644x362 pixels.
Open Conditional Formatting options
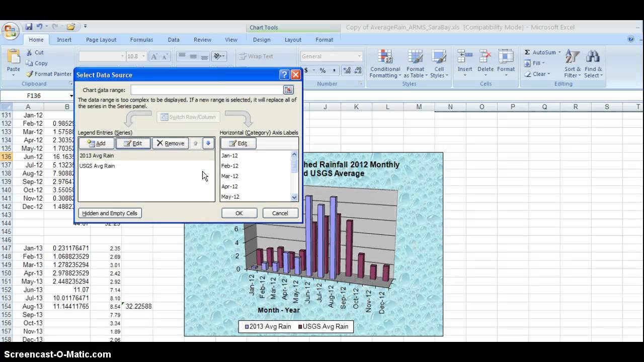tap(385, 63)
